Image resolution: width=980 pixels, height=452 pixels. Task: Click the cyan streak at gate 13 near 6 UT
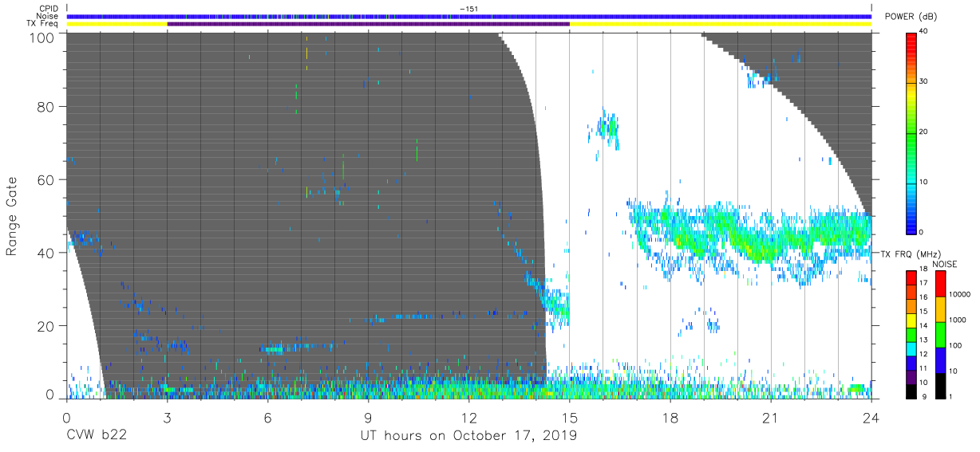274,349
